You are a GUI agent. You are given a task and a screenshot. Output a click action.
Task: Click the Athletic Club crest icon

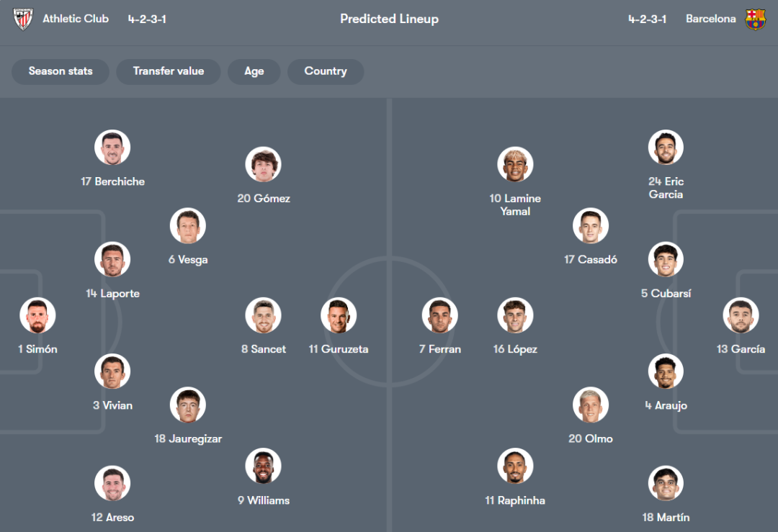[23, 19]
